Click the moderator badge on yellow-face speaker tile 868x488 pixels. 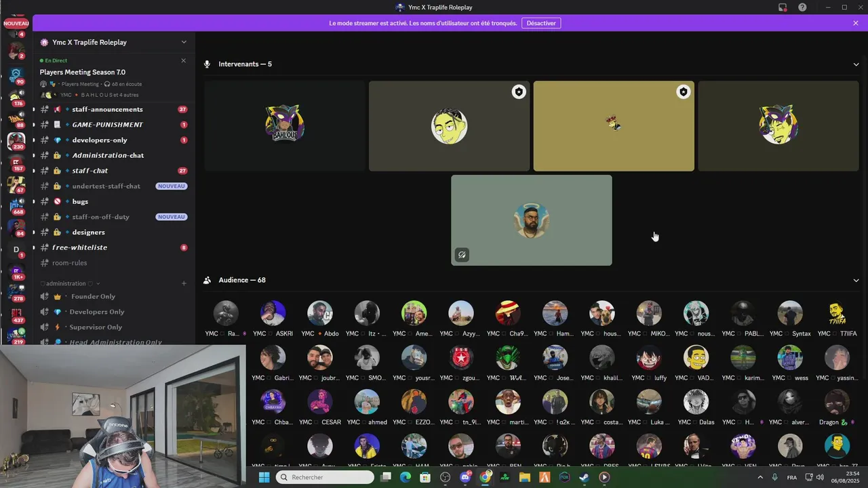[x=519, y=92]
